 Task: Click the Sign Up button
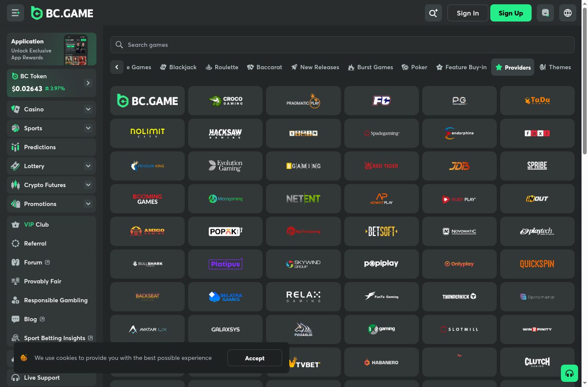(x=511, y=13)
